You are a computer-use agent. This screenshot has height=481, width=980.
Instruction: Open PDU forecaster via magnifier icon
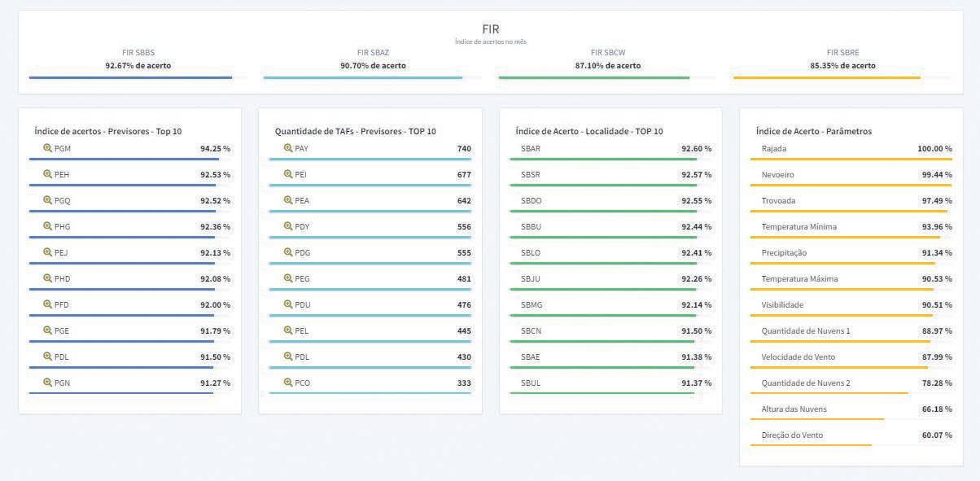click(x=288, y=305)
